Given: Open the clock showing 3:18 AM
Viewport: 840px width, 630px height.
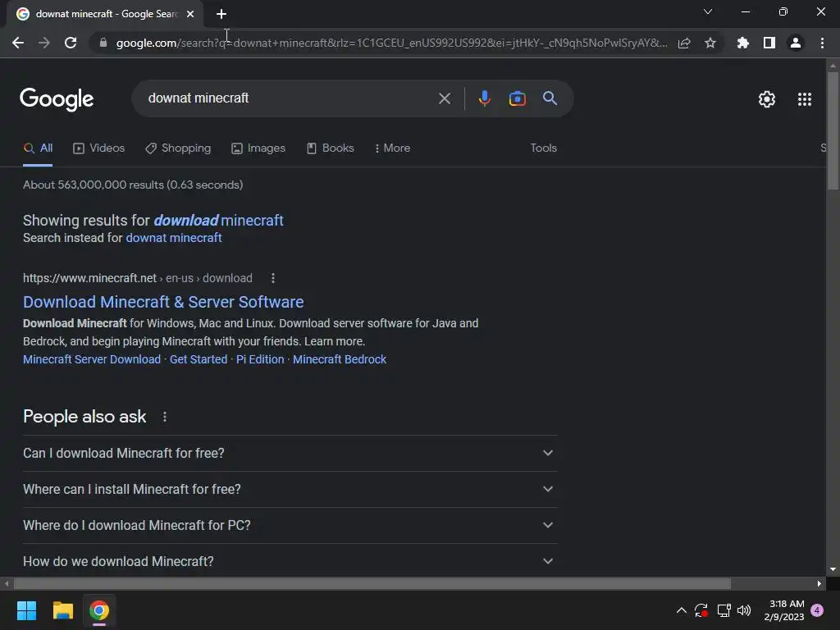Looking at the screenshot, I should 783,610.
